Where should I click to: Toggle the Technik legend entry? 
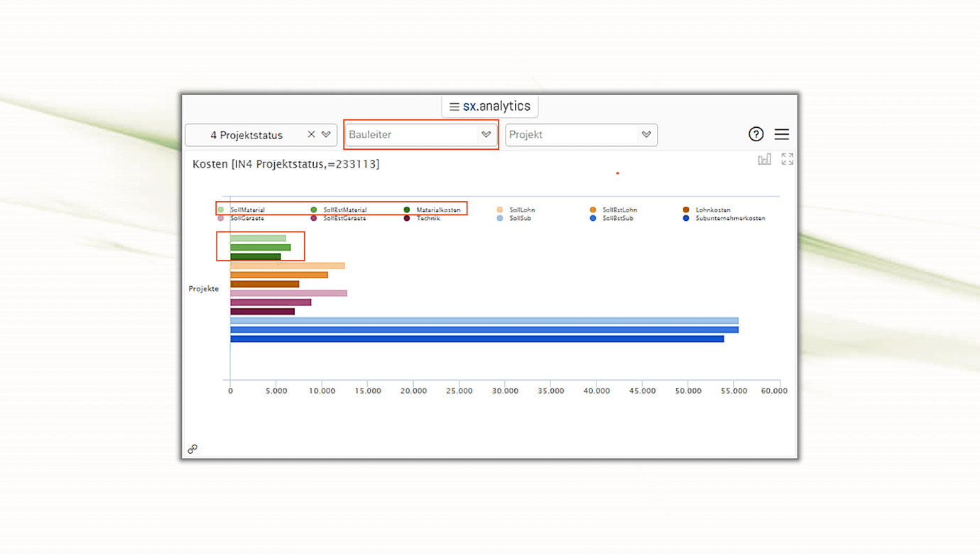[x=428, y=219]
